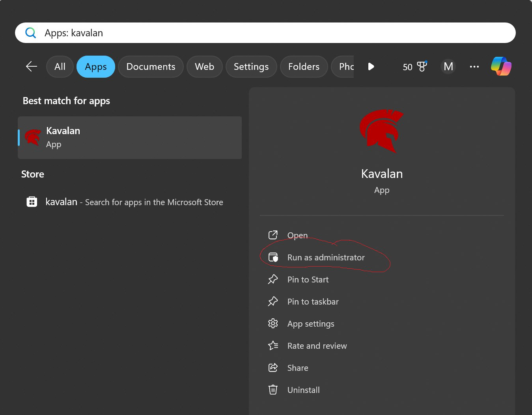This screenshot has width=532, height=415.
Task: Click the pin icon beside Pin to Start
Action: (x=273, y=279)
